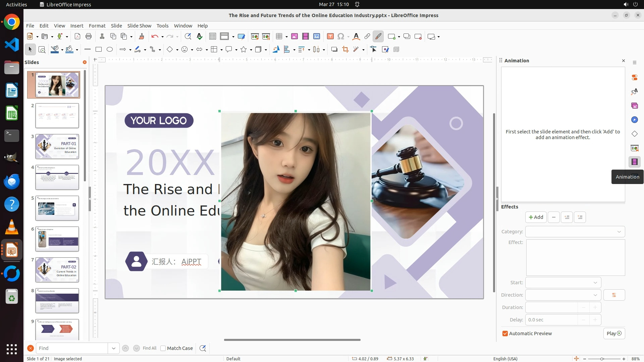
Task: Uncheck the Automatic Preview checkbox
Action: 505,334
